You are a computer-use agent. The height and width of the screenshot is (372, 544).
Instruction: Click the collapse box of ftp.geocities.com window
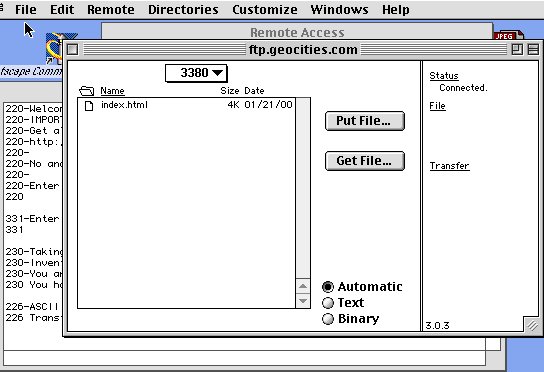533,50
